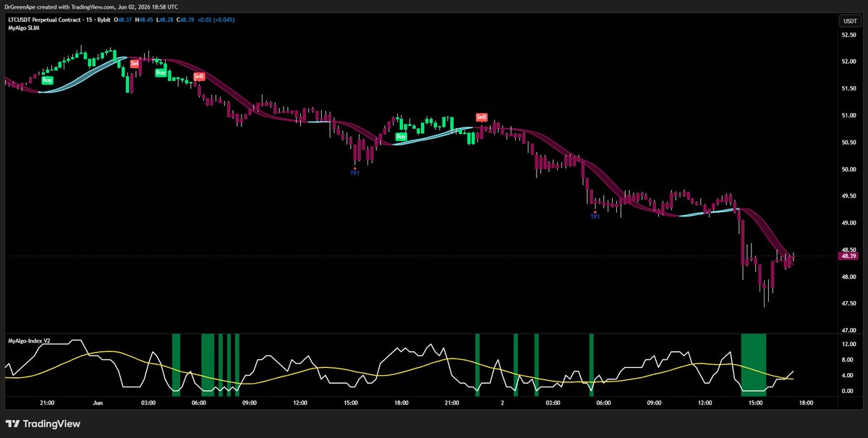The image size is (868, 438).
Task: Click the Buy label beside the second Sell marker
Action: (161, 73)
